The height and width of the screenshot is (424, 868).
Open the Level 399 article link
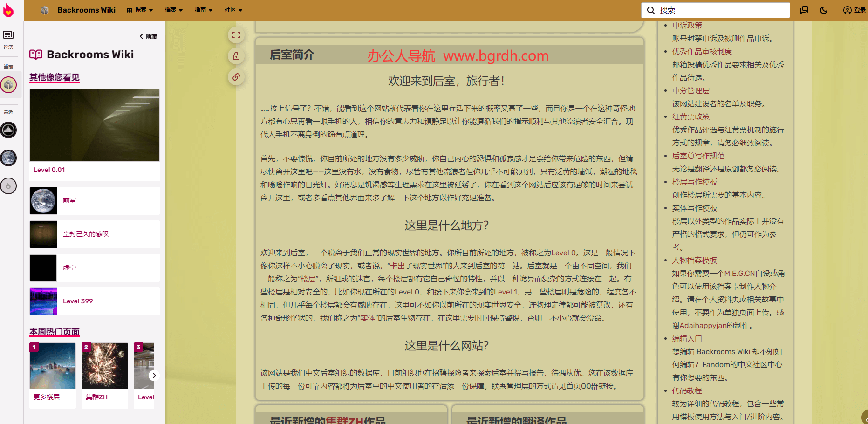(x=78, y=301)
